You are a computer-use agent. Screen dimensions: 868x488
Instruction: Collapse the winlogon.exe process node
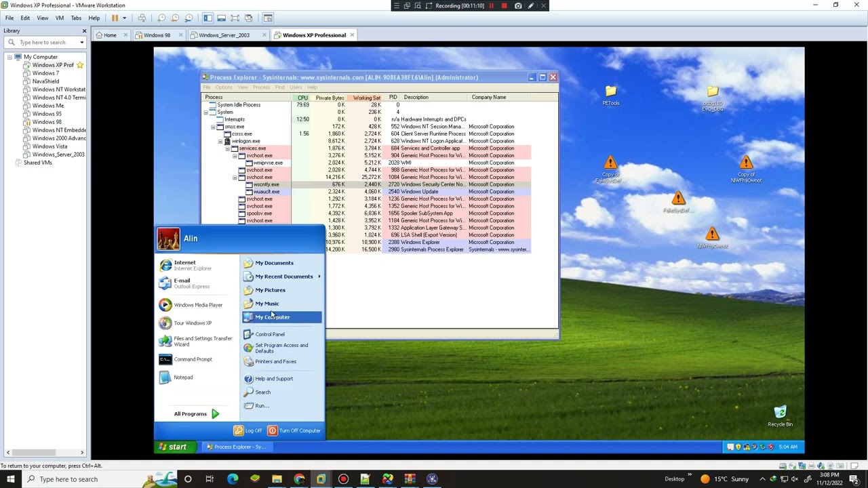point(220,141)
